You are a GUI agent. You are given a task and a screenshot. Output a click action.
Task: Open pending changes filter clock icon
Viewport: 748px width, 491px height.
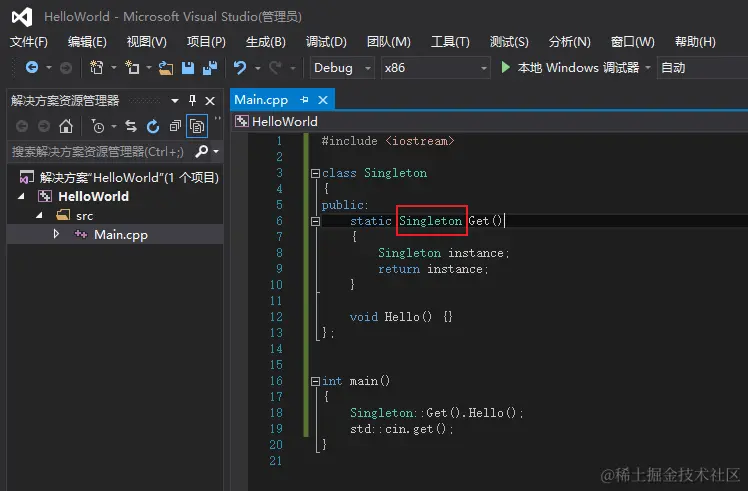(x=98, y=126)
